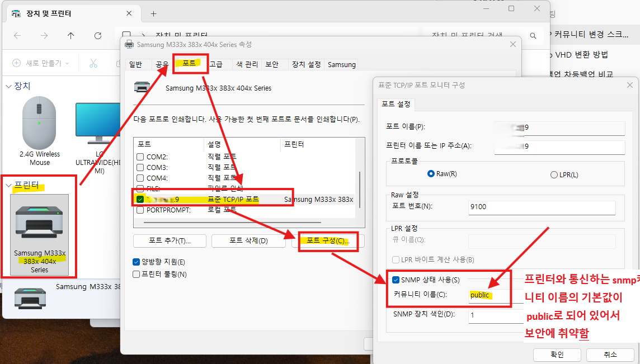Toggle 양방향 지원(E) checkbox
640x364 pixels.
pyautogui.click(x=137, y=262)
